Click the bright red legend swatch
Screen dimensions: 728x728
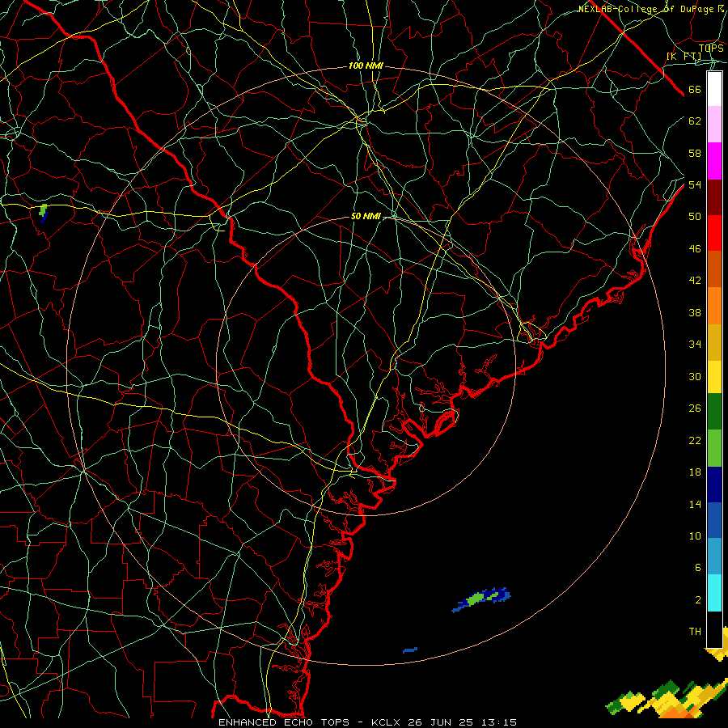(714, 233)
